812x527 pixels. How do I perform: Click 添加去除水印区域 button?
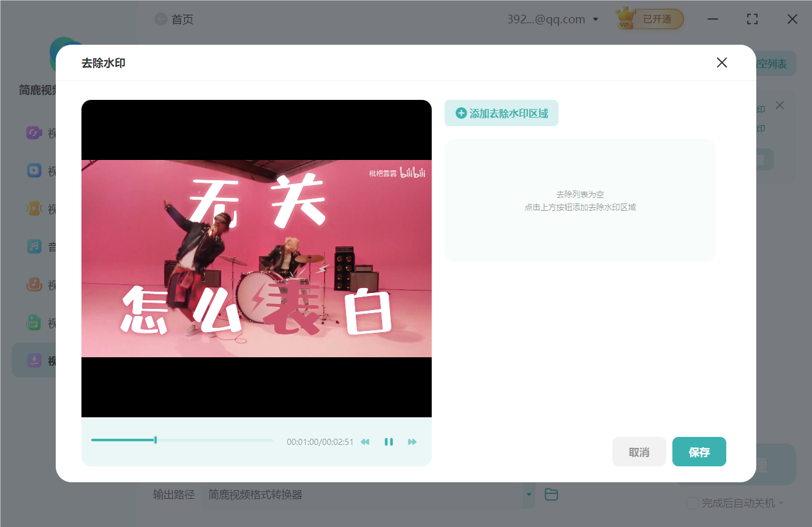pyautogui.click(x=502, y=113)
